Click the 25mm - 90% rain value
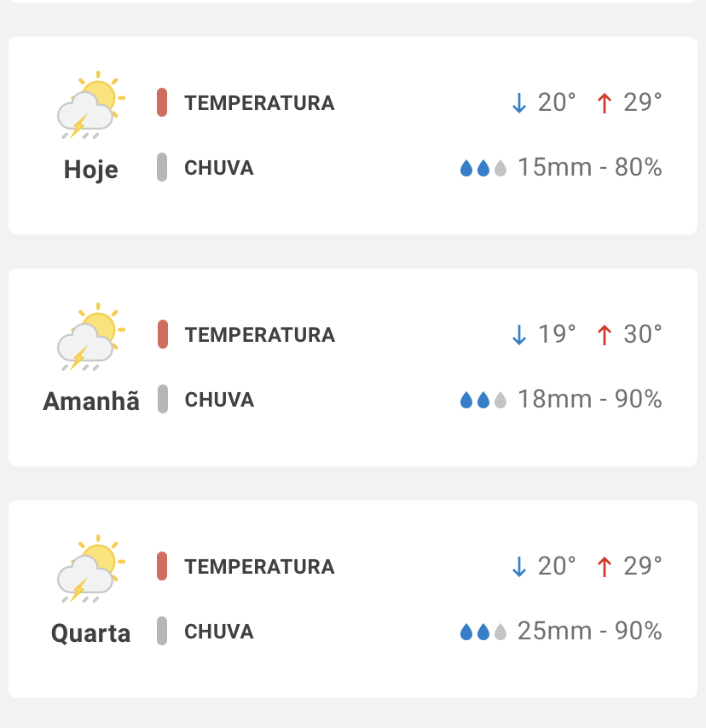Viewport: 706px width, 728px height. [589, 631]
